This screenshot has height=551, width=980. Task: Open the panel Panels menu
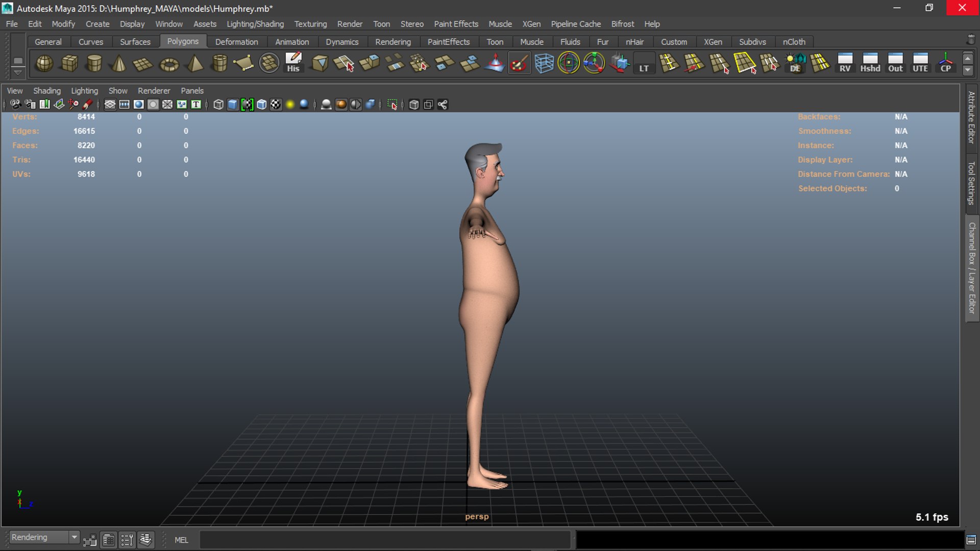(x=192, y=90)
